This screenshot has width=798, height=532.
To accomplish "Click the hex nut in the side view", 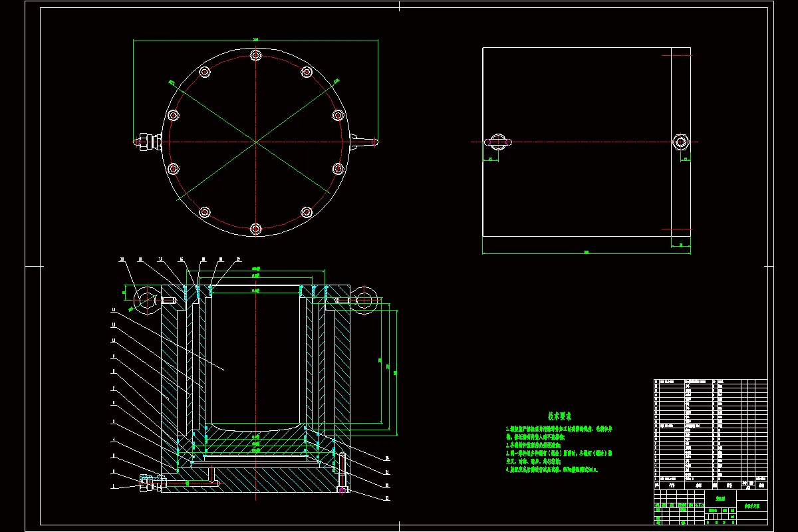I will tap(680, 142).
